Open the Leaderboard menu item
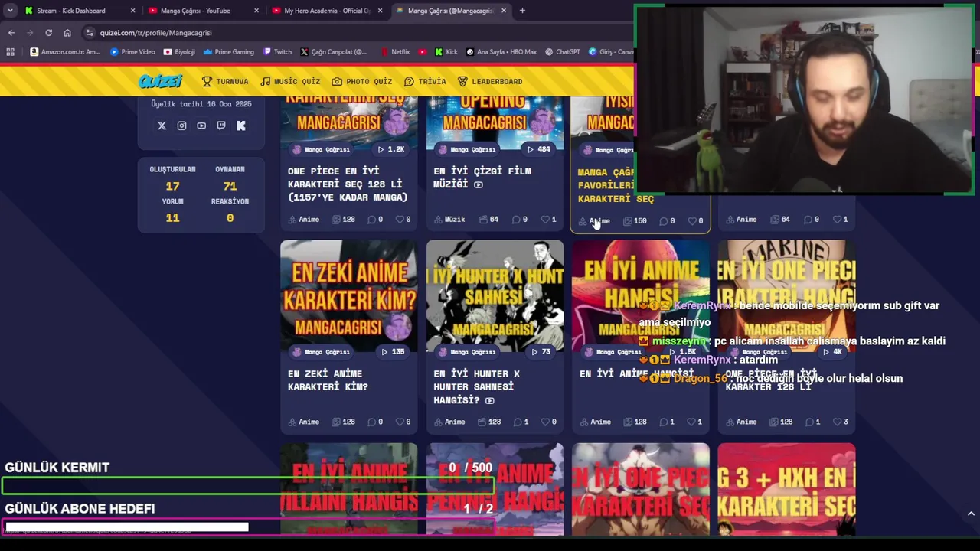Viewport: 980px width, 551px height. tap(490, 81)
